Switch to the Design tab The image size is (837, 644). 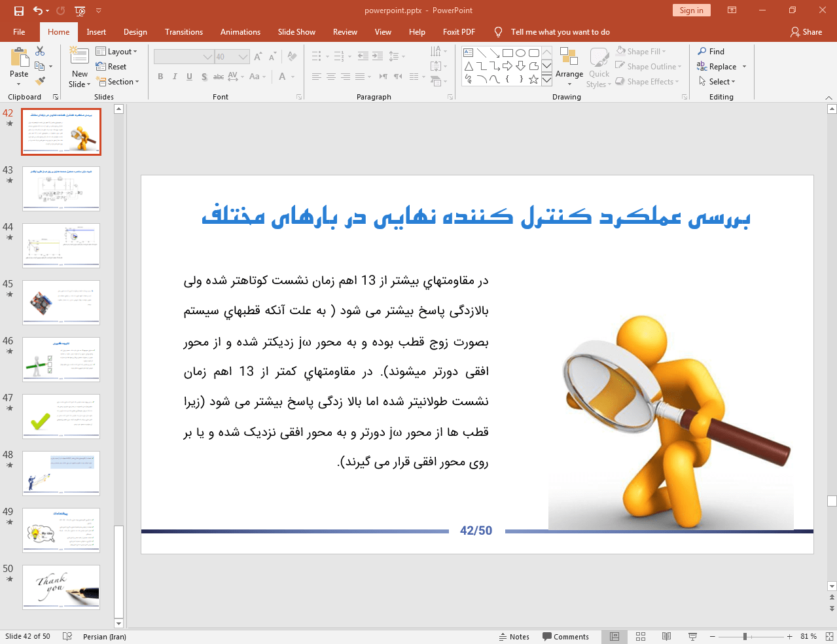(135, 32)
